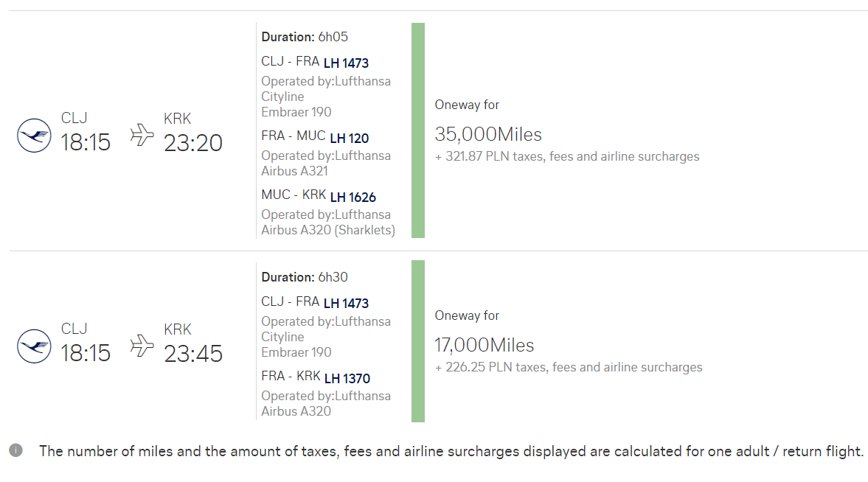The width and height of the screenshot is (868, 482).
Task: Click the info icon beside the miles disclaimer
Action: pyautogui.click(x=16, y=450)
